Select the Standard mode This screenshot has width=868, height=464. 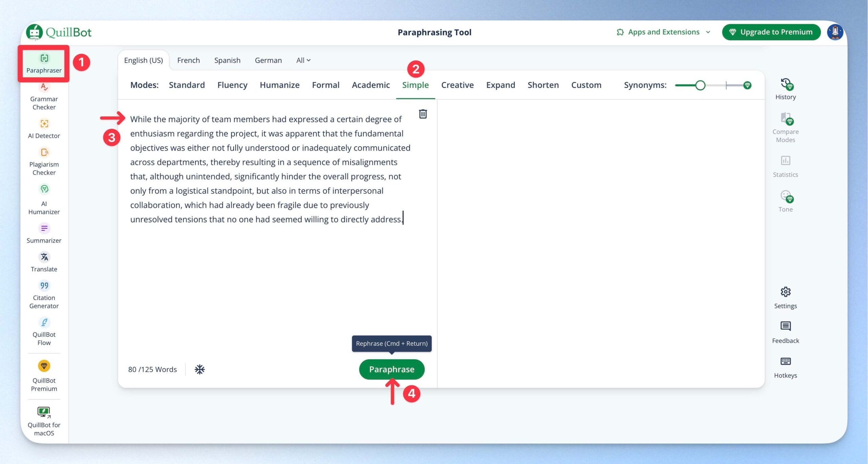[187, 85]
